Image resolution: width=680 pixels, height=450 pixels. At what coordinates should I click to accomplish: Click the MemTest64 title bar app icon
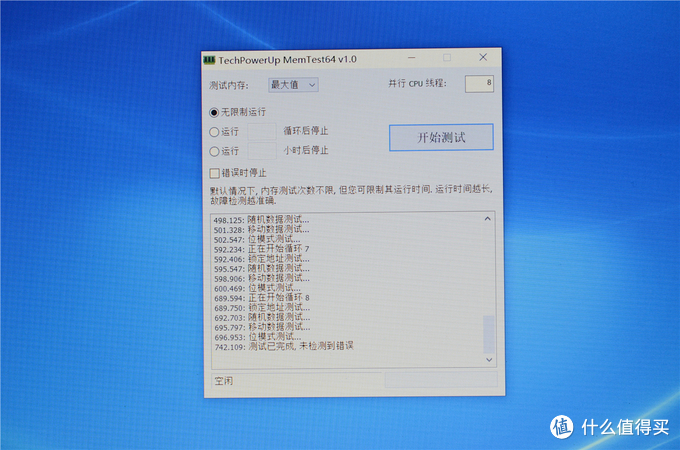(x=209, y=59)
